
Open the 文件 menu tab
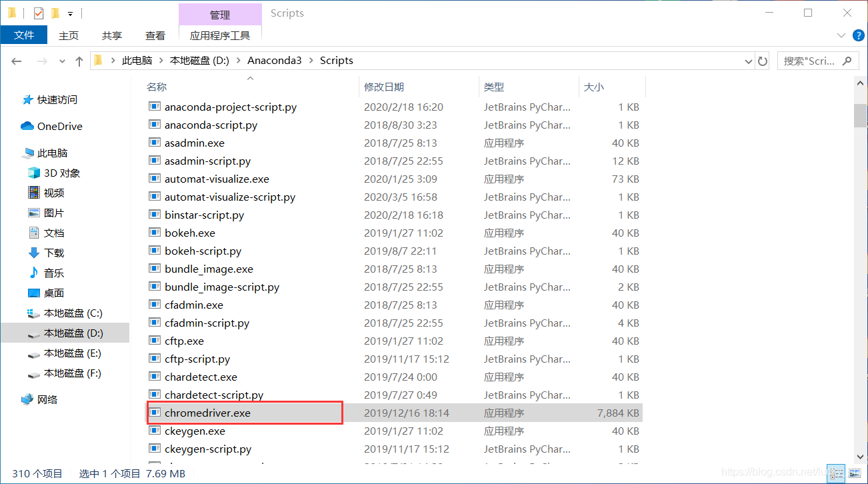24,35
